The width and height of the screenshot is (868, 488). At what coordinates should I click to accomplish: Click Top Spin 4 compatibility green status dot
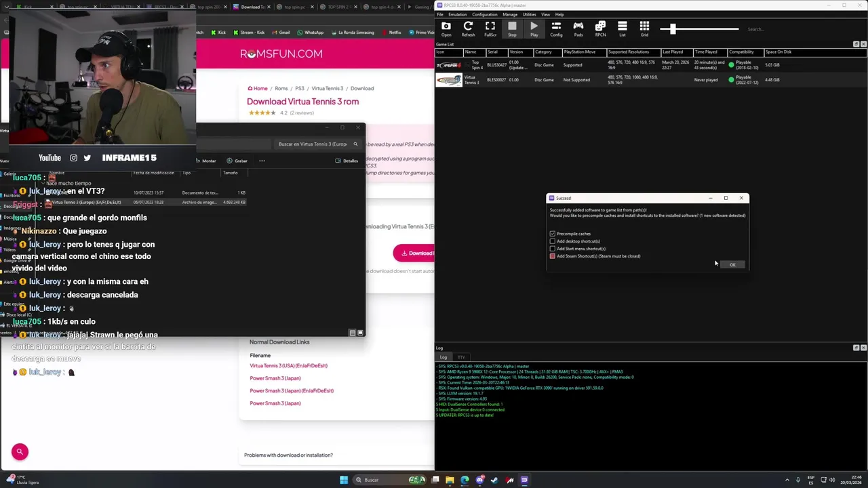click(731, 65)
